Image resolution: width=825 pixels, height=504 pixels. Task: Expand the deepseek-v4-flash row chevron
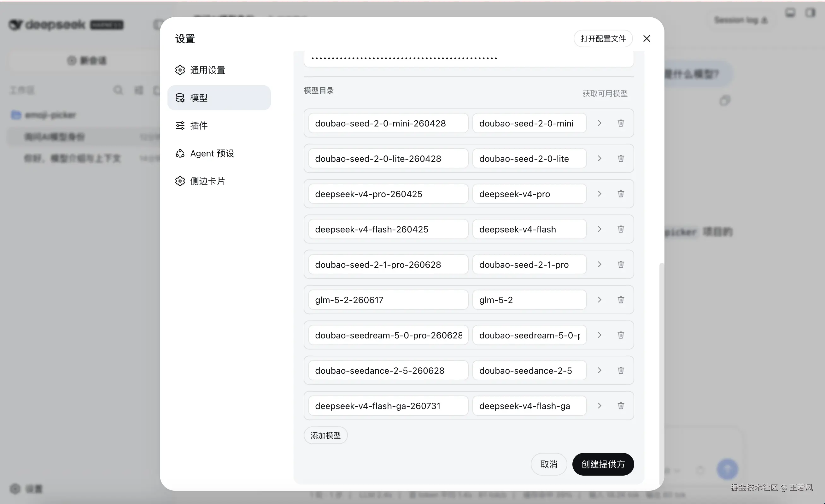coord(599,229)
